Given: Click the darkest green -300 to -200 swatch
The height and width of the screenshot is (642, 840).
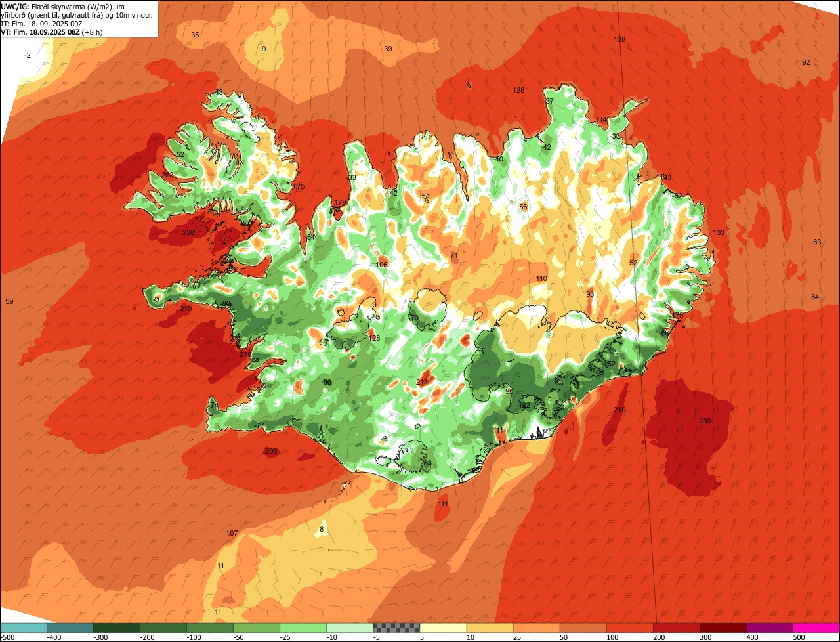Looking at the screenshot, I should 116,628.
